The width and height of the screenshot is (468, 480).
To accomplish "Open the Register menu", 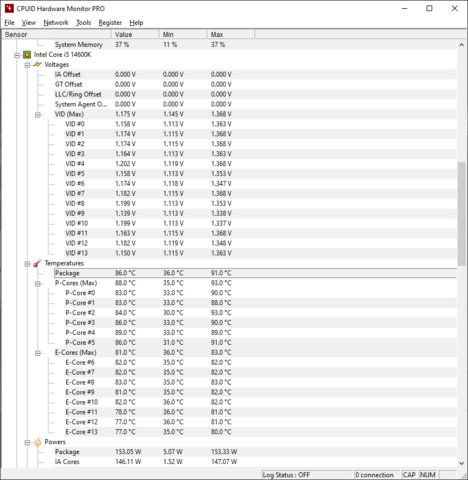I will point(110,23).
